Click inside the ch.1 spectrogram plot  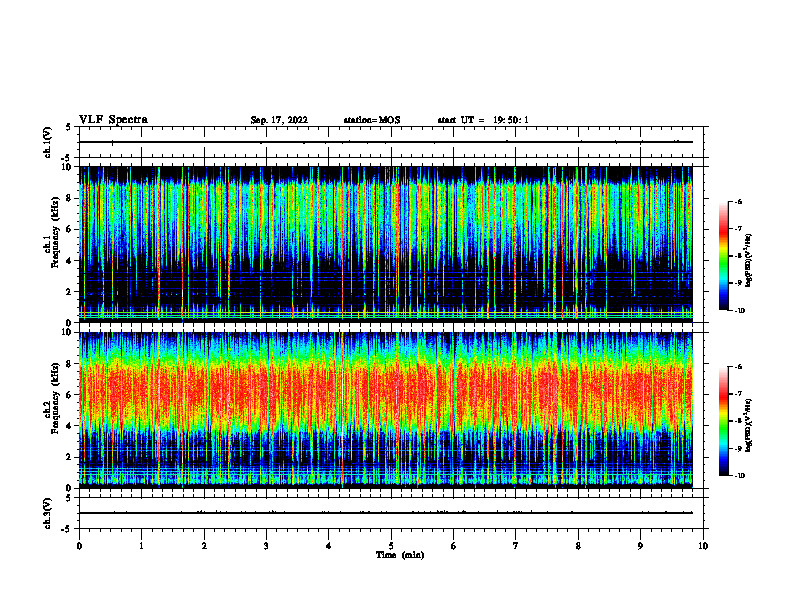pos(386,244)
